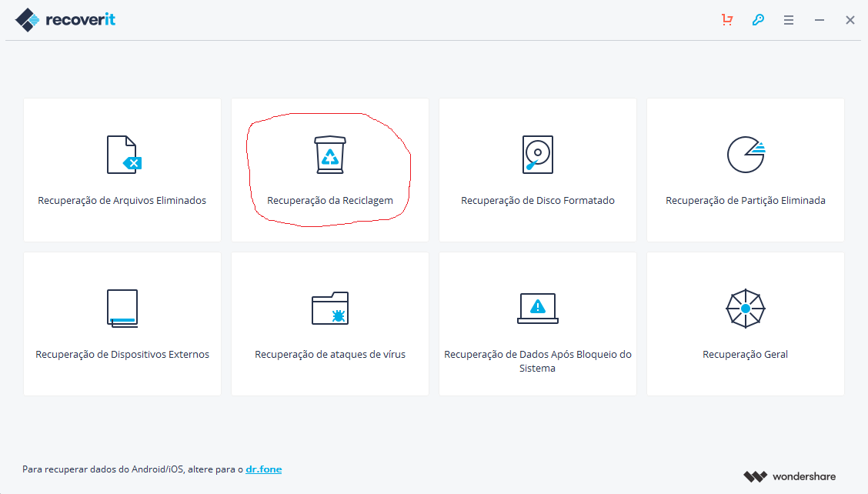Select 'Recuperação da Reciclagem' text

click(x=330, y=201)
